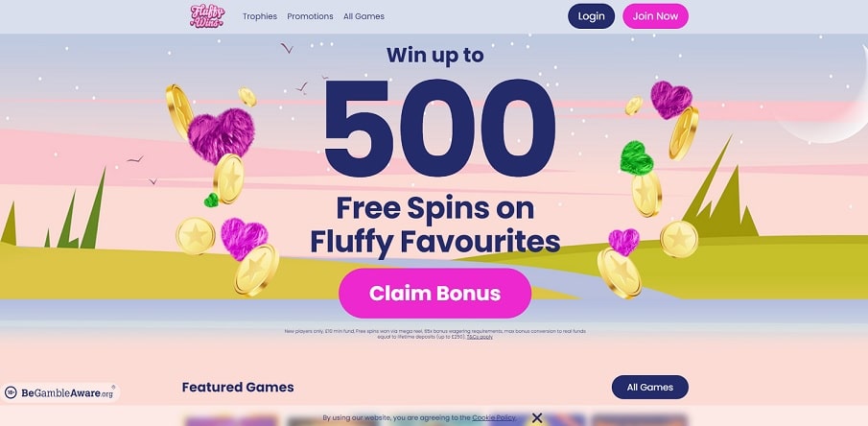Claim the 500 free spins bonus
The width and height of the screenshot is (868, 426).
coord(435,293)
